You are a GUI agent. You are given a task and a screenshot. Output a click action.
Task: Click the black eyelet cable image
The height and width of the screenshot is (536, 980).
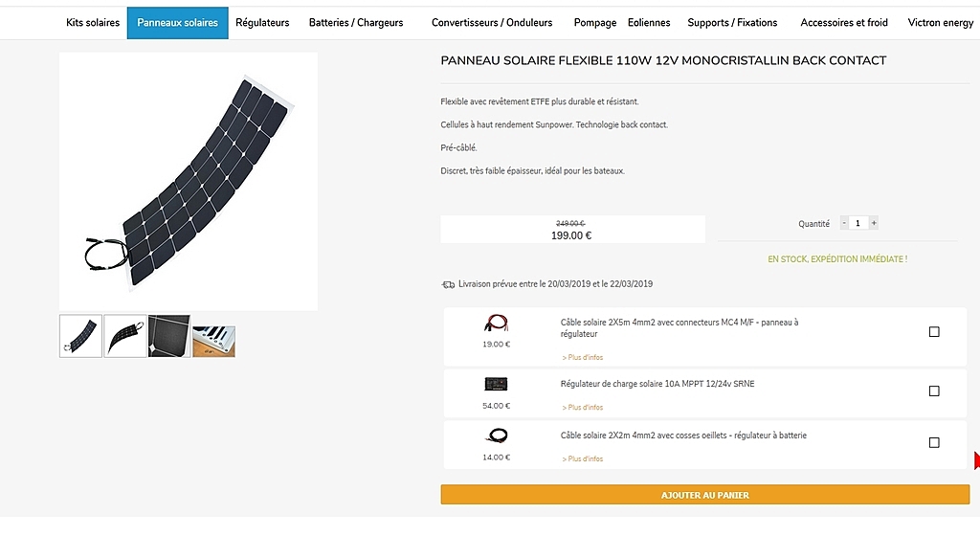point(497,435)
